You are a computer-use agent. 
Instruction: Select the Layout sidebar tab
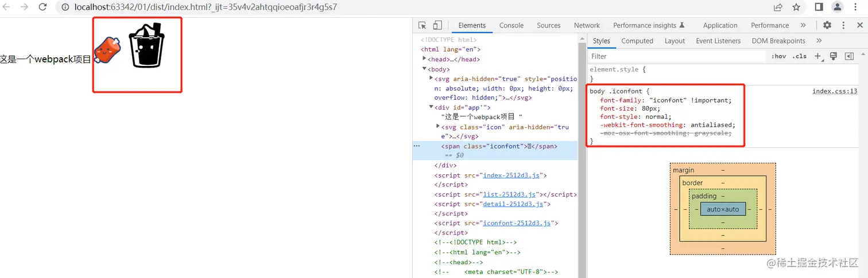click(675, 41)
